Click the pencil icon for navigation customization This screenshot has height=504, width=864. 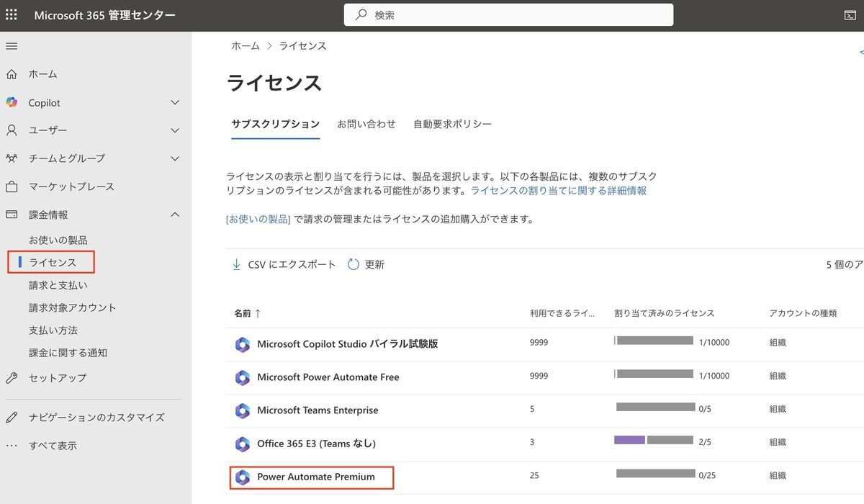click(x=12, y=418)
